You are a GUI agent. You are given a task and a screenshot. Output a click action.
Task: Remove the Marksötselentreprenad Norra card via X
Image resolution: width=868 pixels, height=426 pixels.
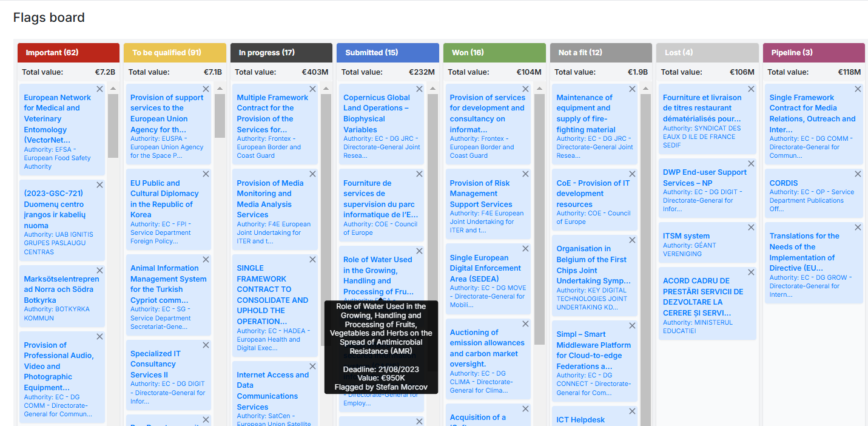point(99,270)
